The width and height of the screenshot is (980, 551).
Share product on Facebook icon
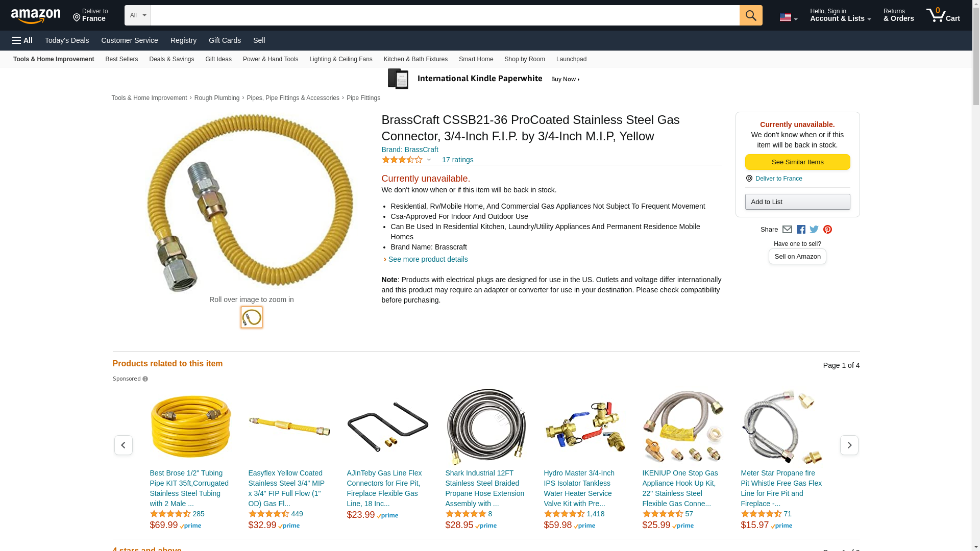click(801, 230)
